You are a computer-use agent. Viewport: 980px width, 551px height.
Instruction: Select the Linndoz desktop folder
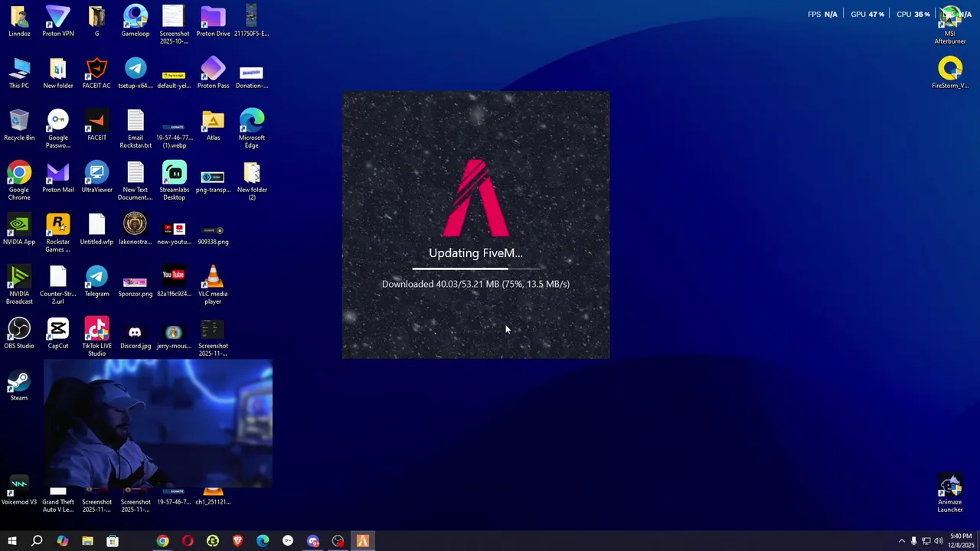click(x=19, y=21)
